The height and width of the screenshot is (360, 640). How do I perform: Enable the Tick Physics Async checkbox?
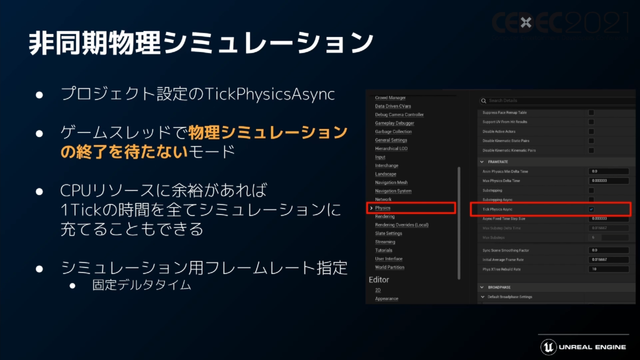(591, 209)
